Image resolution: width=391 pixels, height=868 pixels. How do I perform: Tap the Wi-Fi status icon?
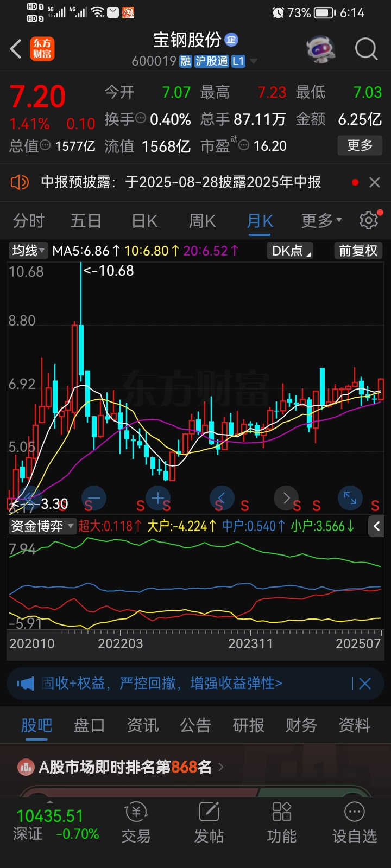click(x=97, y=12)
